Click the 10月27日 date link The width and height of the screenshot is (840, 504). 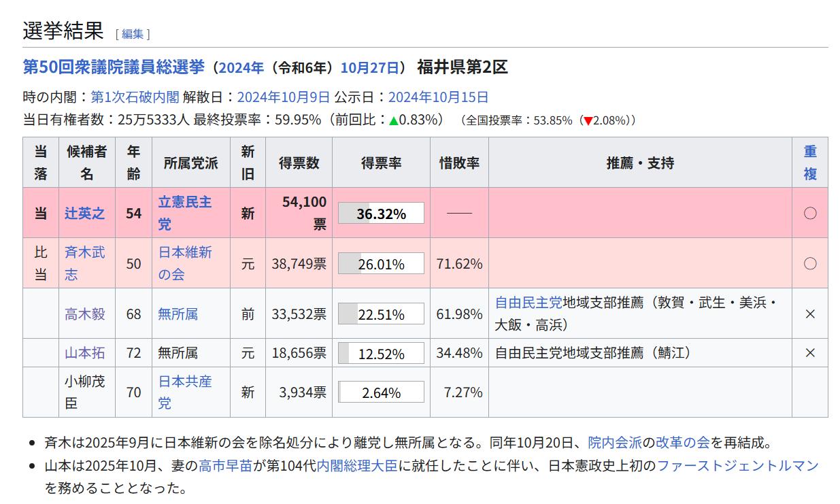[x=369, y=68]
